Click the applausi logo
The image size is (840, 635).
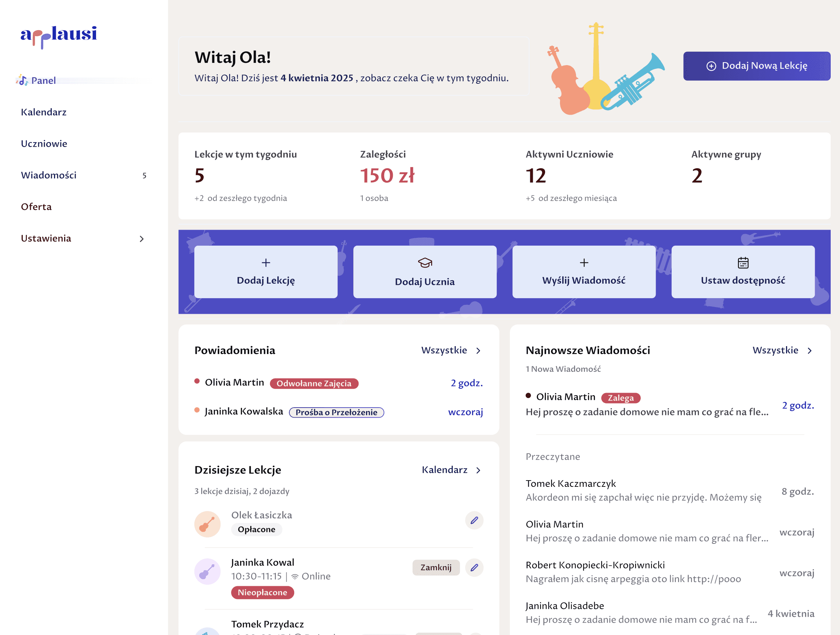point(59,36)
